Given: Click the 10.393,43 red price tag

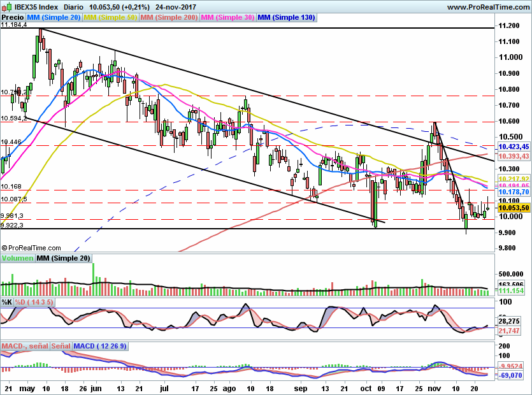Looking at the screenshot, I should [x=514, y=156].
